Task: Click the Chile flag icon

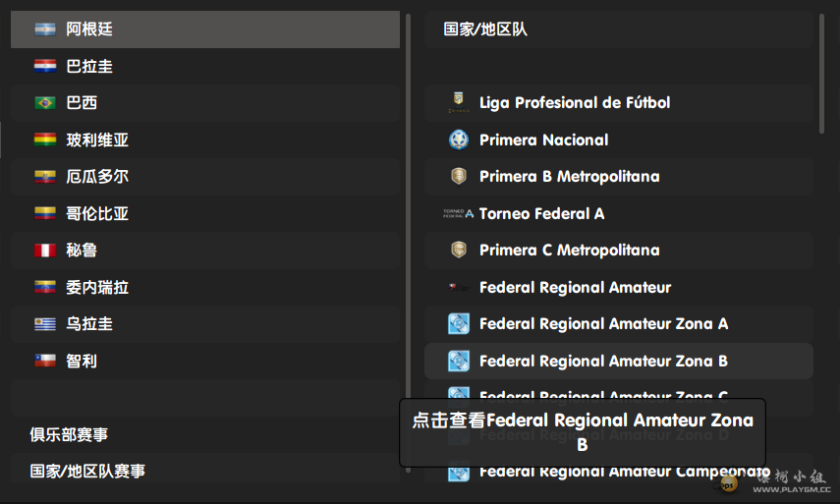Action: 45,361
